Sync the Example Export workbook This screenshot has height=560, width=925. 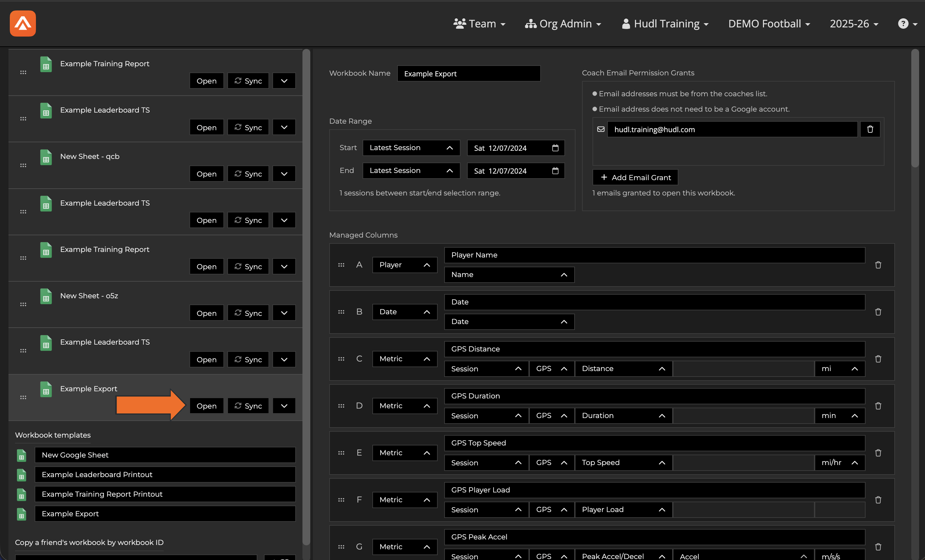point(248,406)
